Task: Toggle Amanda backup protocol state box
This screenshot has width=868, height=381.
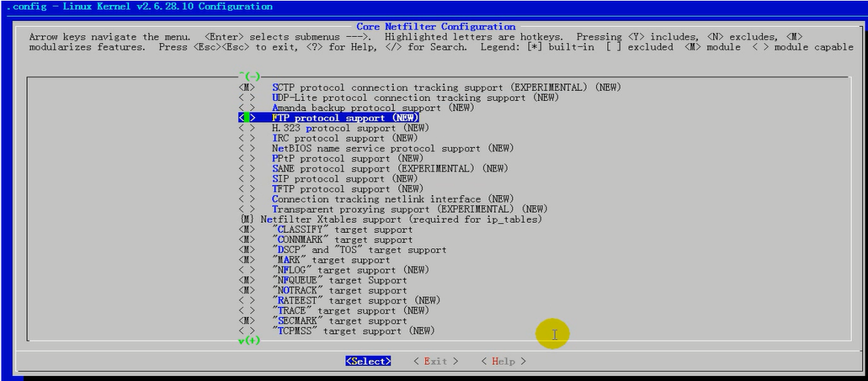Action: click(247, 108)
